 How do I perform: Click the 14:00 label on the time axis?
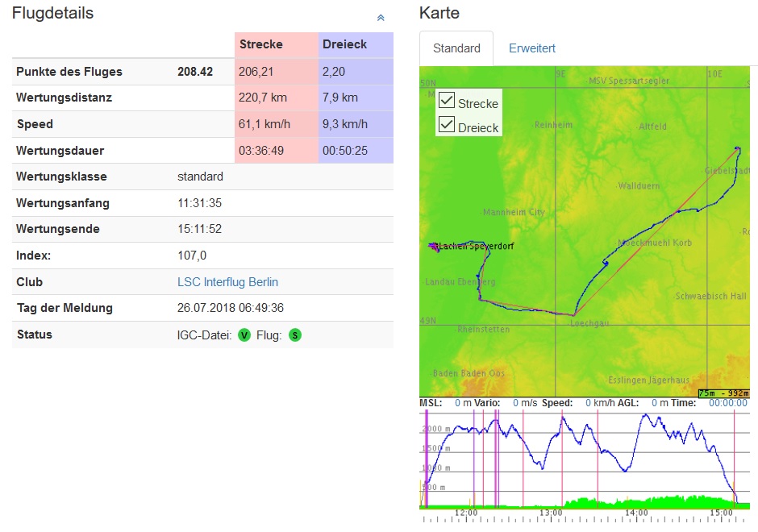pos(635,513)
